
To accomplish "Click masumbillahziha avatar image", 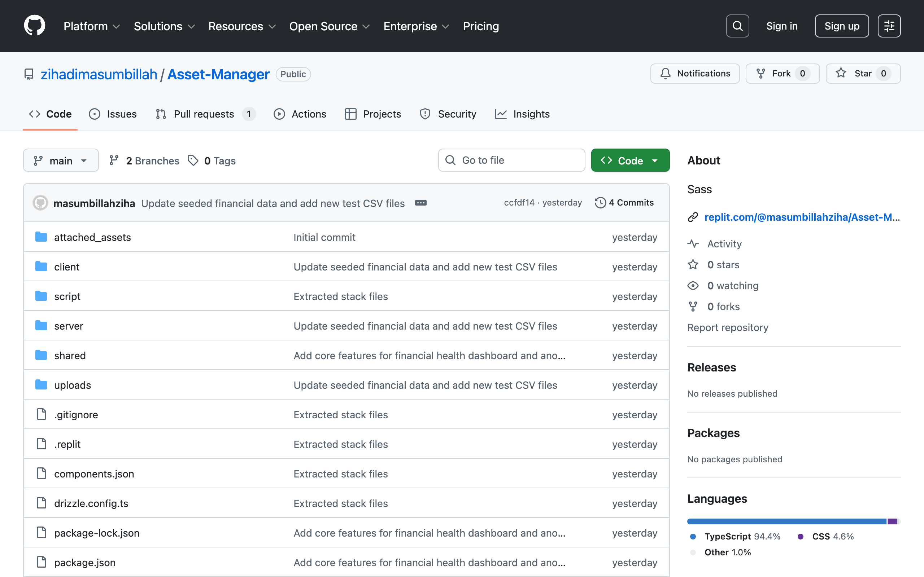I will click(40, 203).
